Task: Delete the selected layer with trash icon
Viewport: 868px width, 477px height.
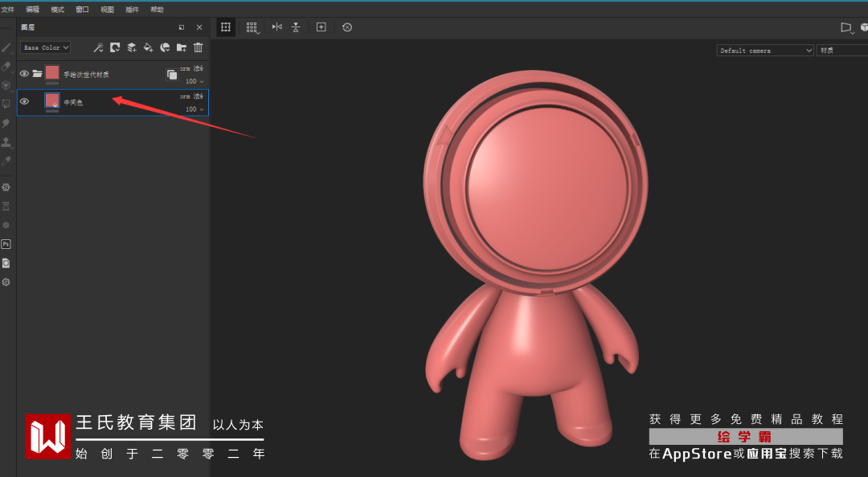Action: click(x=198, y=47)
